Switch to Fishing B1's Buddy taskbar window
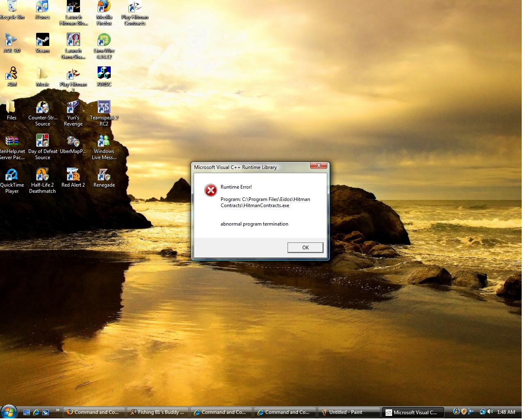The image size is (525, 420). [x=158, y=412]
